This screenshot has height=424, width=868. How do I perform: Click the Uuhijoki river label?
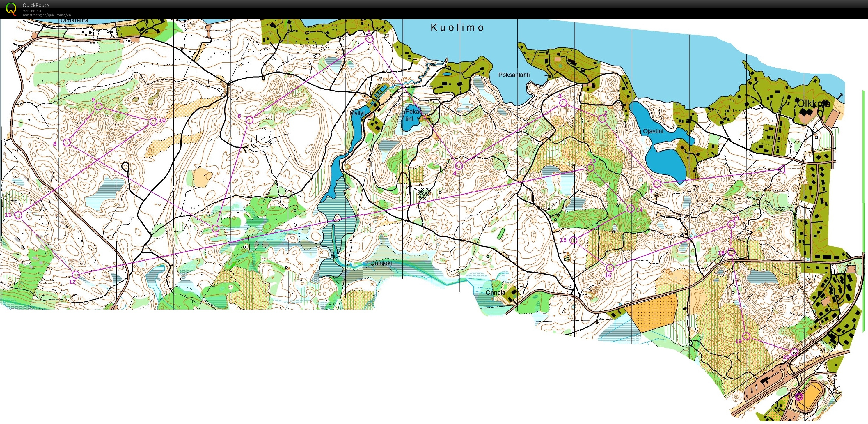click(x=381, y=264)
